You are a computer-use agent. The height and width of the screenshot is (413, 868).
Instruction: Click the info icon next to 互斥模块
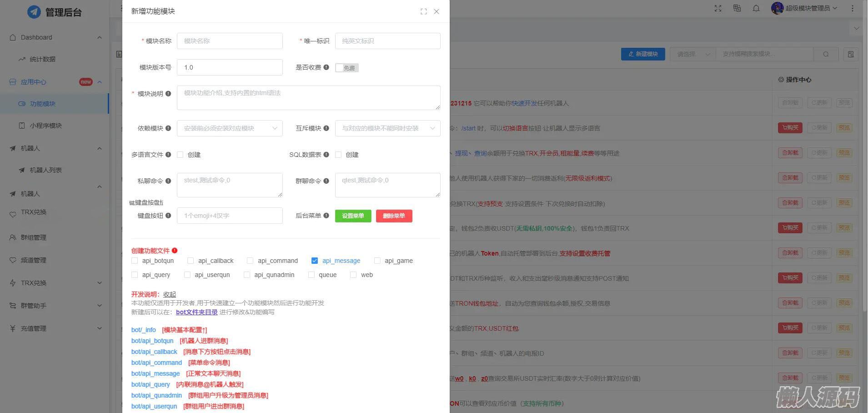click(326, 128)
